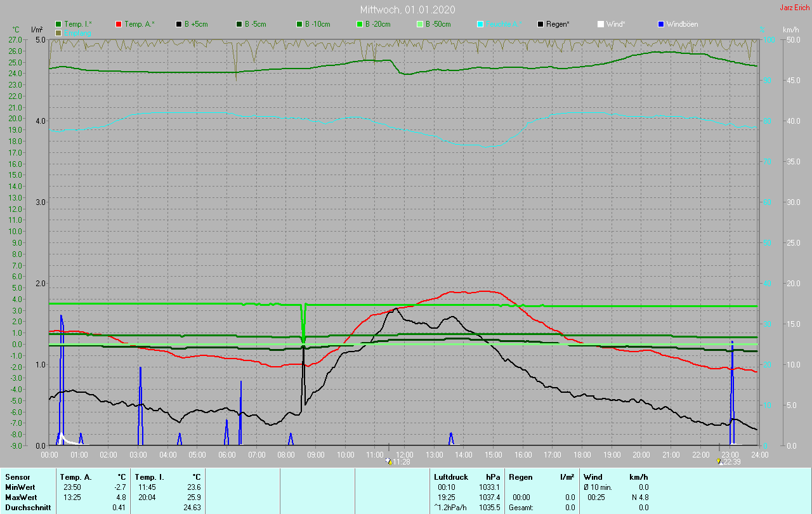Click the sun marker icon at 22:39
Screen dimensions: 812x514
(719, 461)
